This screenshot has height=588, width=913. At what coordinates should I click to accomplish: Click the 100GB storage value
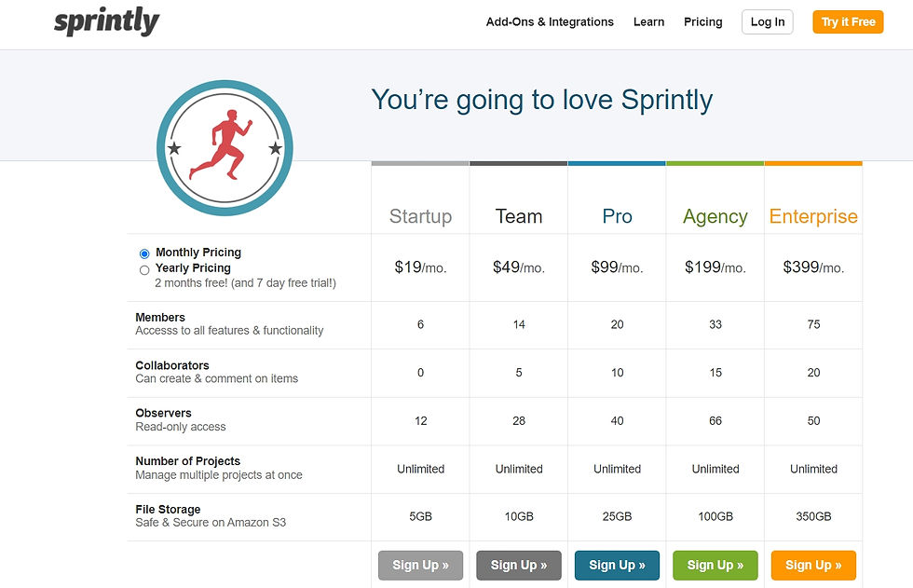[715, 516]
